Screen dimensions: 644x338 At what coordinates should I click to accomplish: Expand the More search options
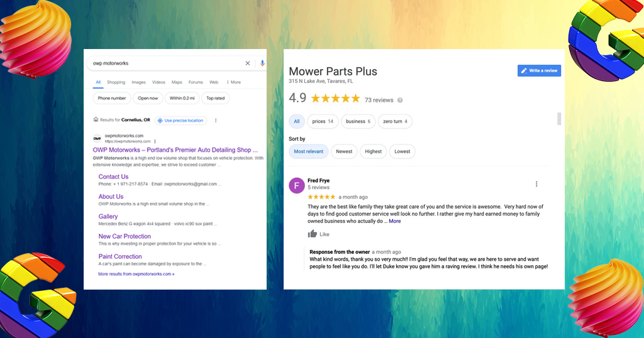click(x=234, y=82)
